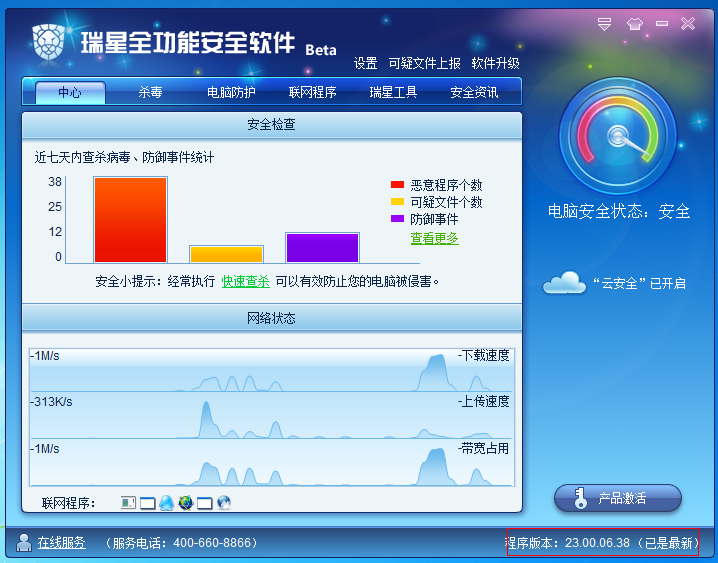Close the Rising security window

click(688, 23)
